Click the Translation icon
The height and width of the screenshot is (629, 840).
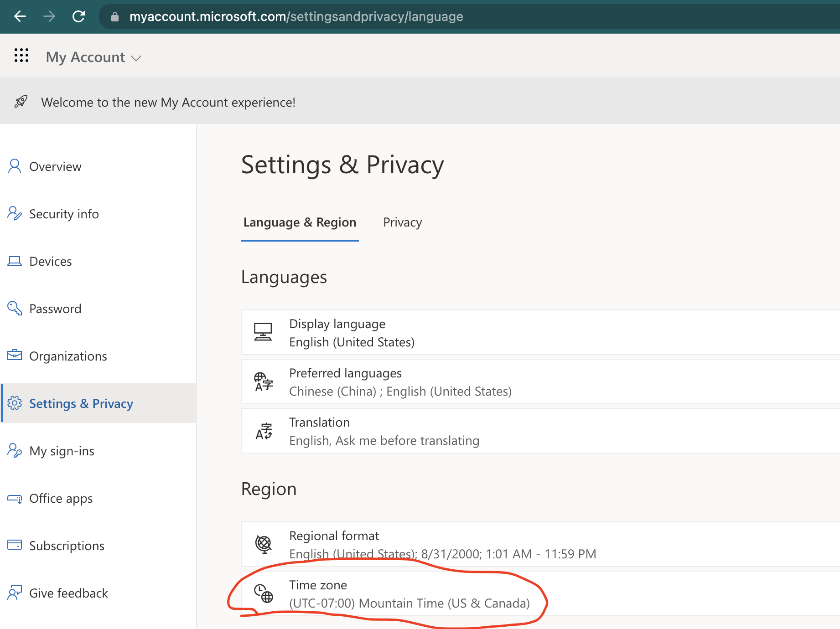click(x=264, y=431)
